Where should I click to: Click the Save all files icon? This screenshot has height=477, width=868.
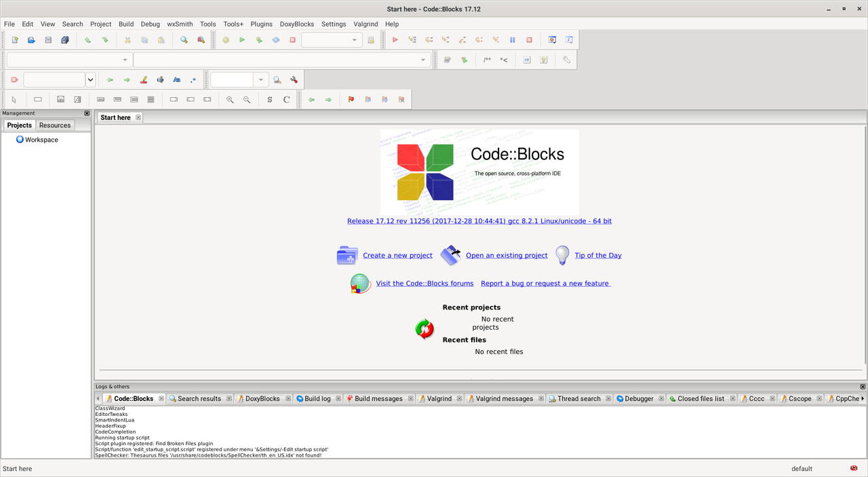(65, 40)
